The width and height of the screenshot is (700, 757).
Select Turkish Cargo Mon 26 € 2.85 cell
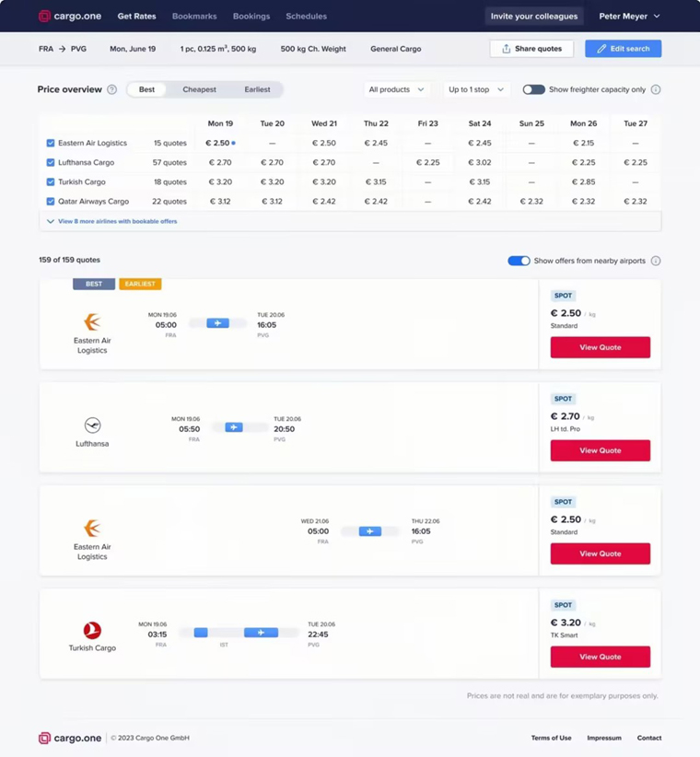(583, 182)
